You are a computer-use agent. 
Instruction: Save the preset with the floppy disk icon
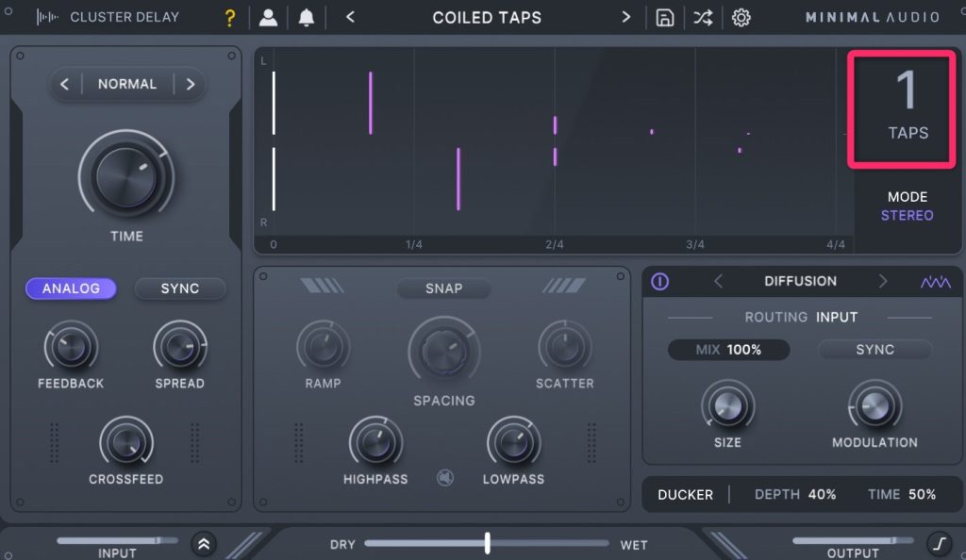coord(665,18)
